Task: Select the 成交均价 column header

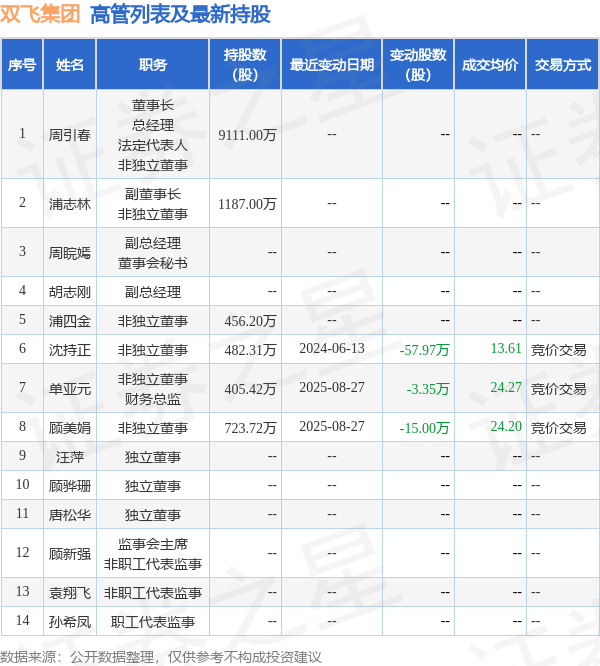Action: pos(490,65)
